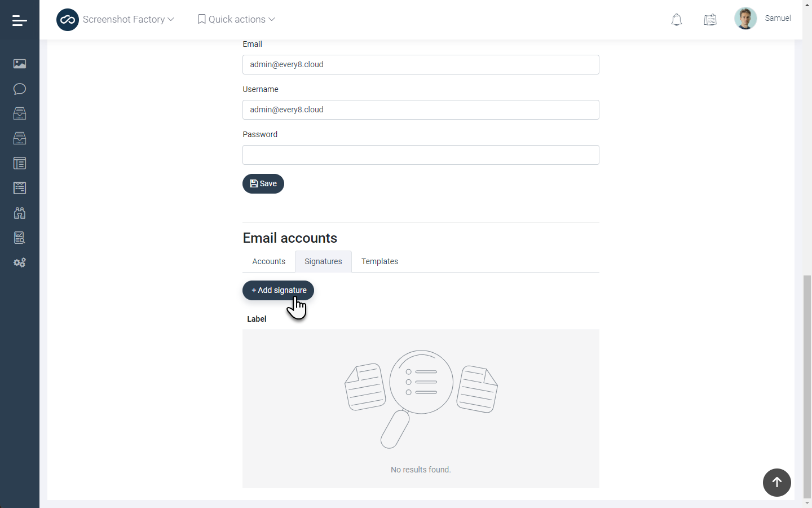Open the pinned notes icon in the header
812x508 pixels.
(x=710, y=20)
